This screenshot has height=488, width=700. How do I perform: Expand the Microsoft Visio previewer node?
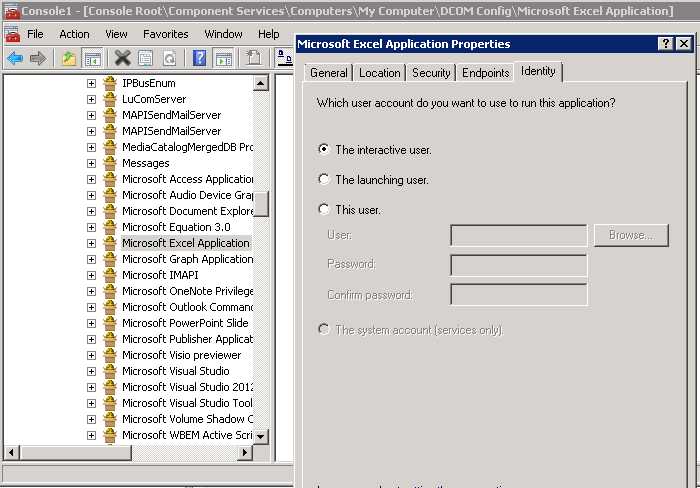(92, 355)
